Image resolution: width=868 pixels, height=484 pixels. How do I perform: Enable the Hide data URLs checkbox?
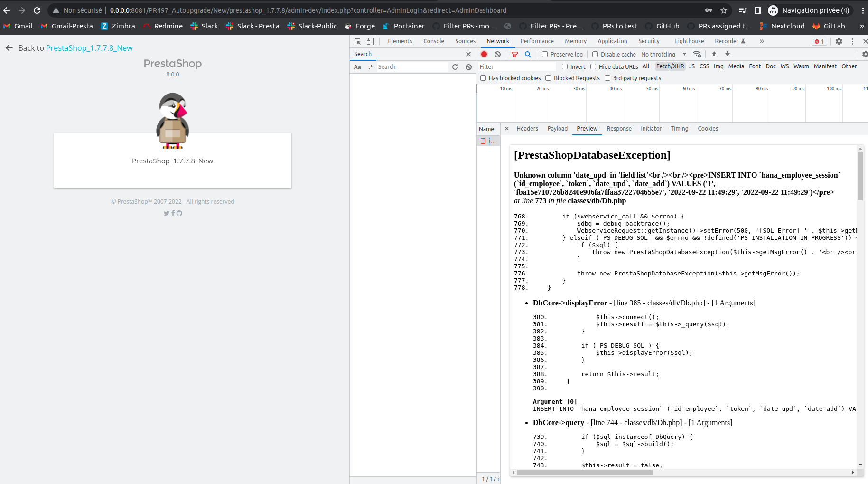coord(593,66)
